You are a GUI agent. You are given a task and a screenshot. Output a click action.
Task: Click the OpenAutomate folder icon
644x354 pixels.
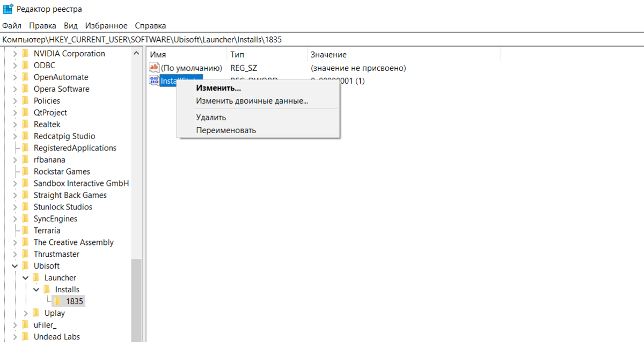tap(26, 77)
